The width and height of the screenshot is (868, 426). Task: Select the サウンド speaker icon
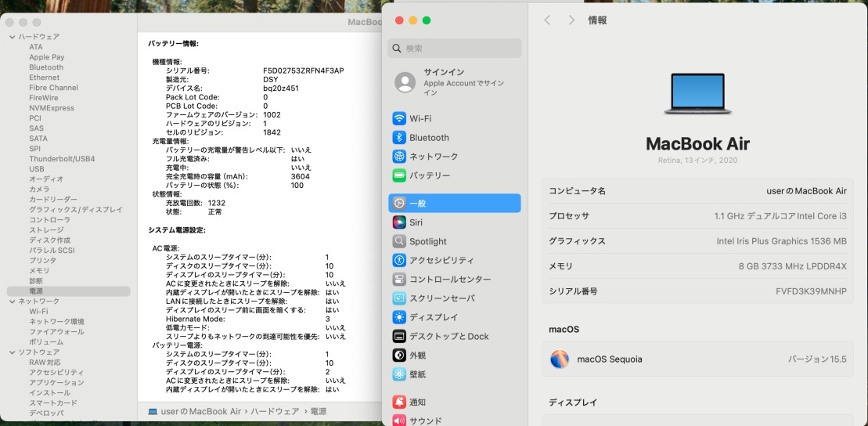[399, 421]
